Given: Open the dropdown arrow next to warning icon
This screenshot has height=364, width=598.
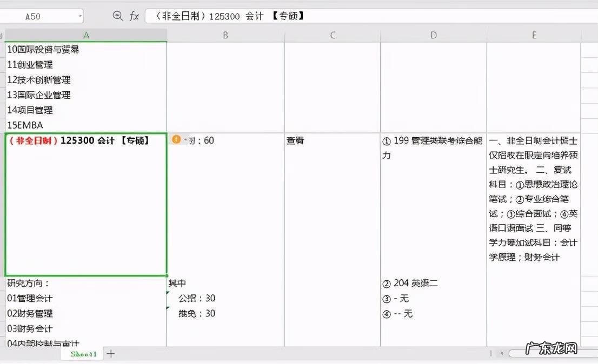Looking at the screenshot, I should click(x=186, y=139).
